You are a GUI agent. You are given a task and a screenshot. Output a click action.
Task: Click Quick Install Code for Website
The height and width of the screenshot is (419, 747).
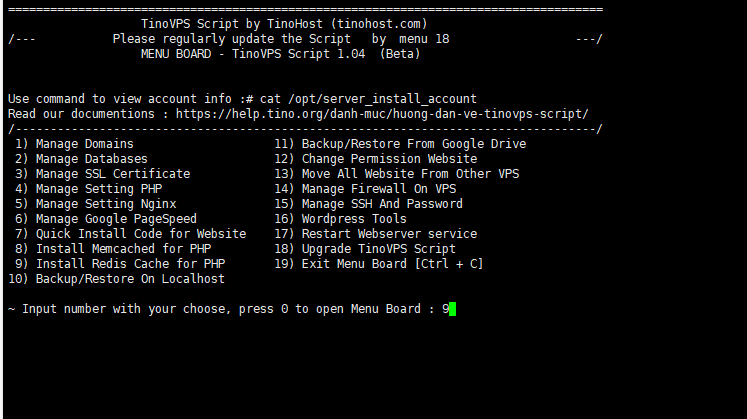coord(130,234)
